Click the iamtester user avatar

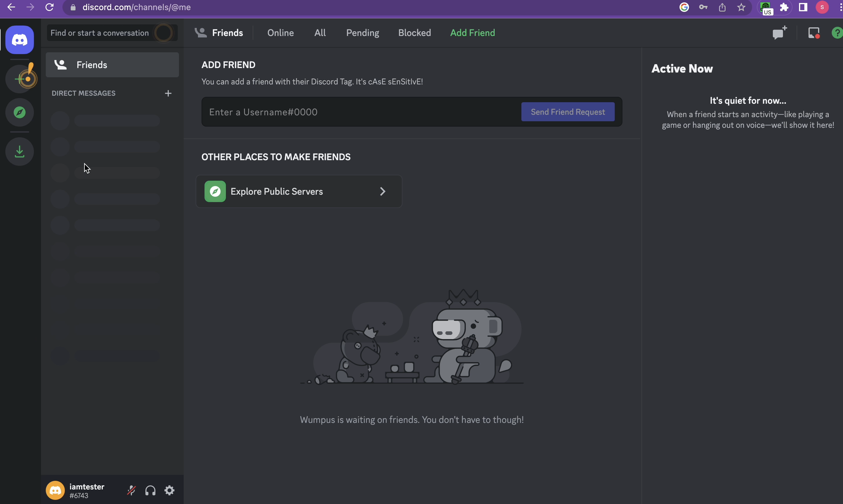coord(55,490)
